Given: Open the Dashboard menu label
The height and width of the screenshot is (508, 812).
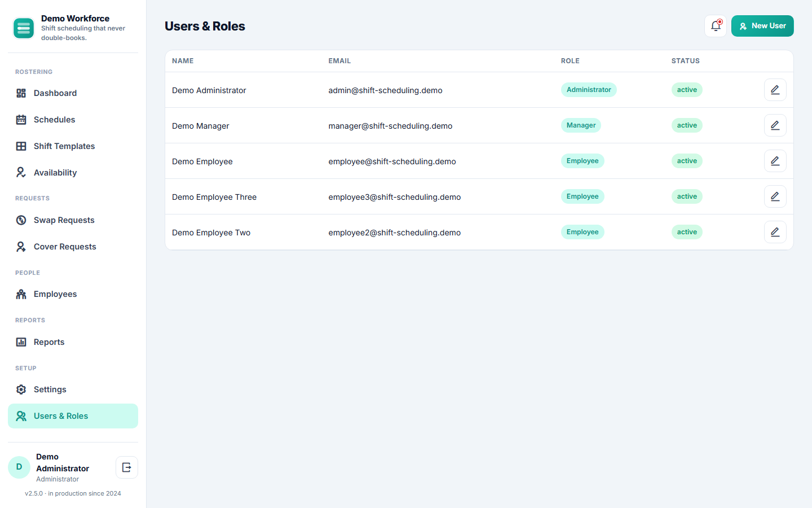Looking at the screenshot, I should pos(55,93).
